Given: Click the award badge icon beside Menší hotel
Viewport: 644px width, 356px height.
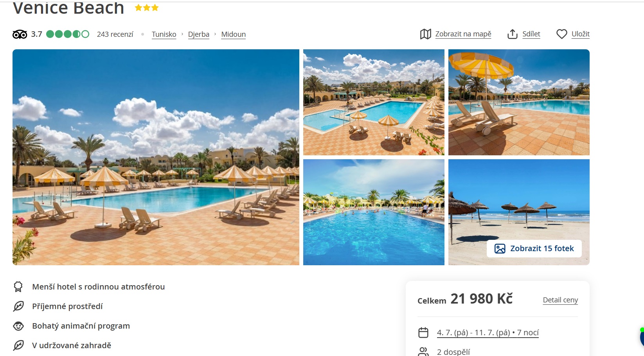Looking at the screenshot, I should point(18,287).
